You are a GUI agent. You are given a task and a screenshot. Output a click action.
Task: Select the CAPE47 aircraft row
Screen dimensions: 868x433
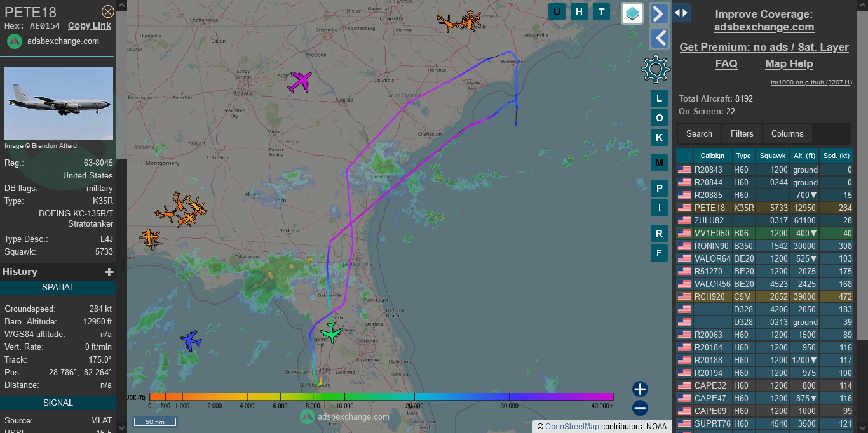click(764, 398)
